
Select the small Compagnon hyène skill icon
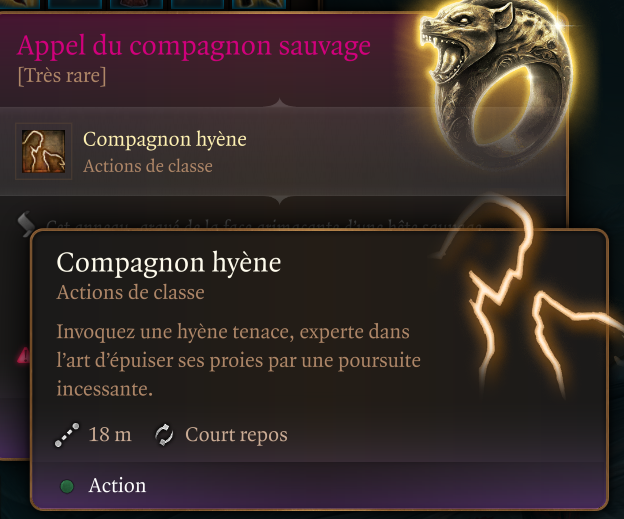coord(43,151)
